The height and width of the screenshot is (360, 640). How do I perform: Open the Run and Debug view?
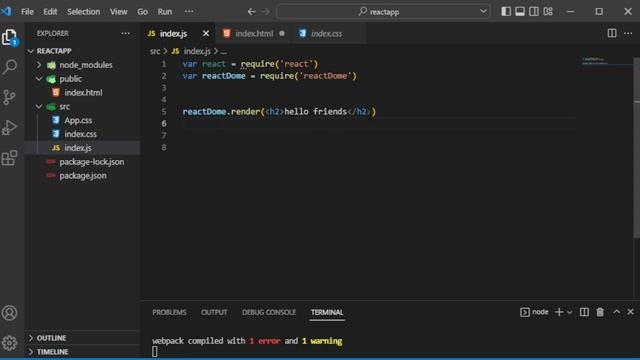point(9,128)
